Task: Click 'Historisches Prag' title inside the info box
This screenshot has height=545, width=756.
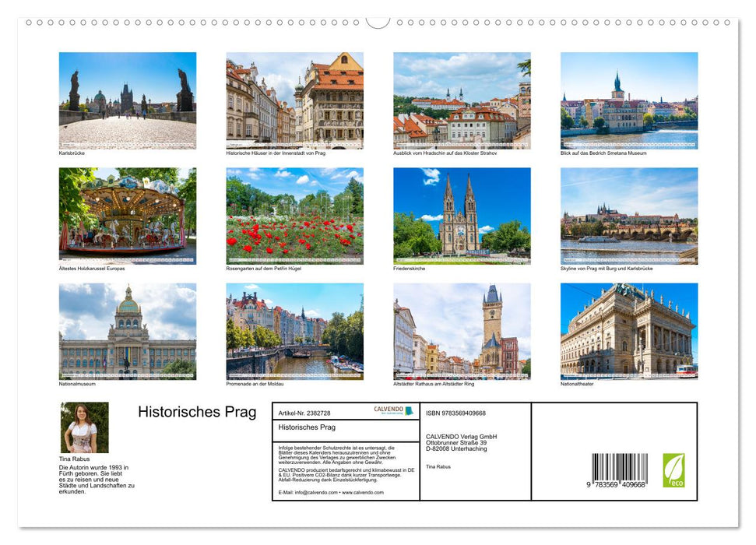Action: 307,427
